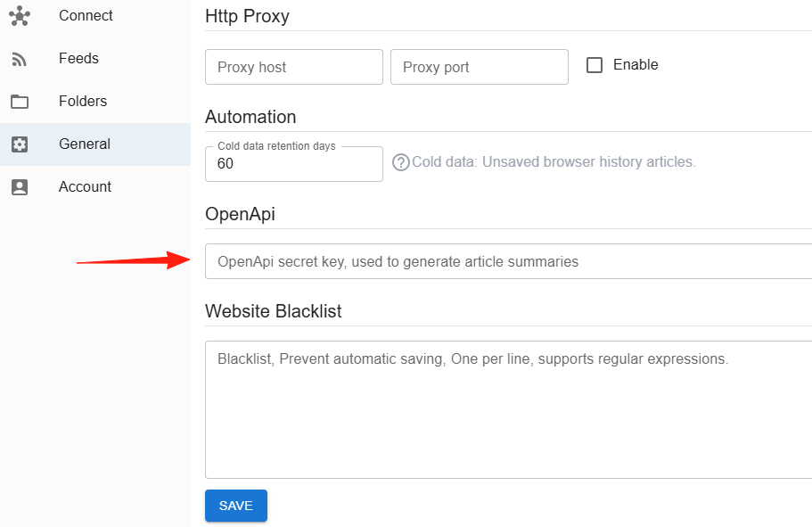Click the Connect hub icon in sidebar
Screen dimensions: 812x527
[x=20, y=15]
